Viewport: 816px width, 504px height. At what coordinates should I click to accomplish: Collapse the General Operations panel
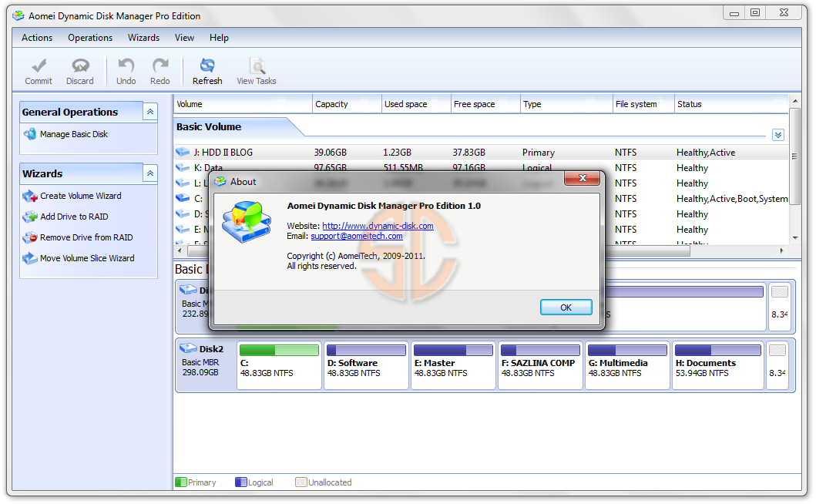pos(150,112)
